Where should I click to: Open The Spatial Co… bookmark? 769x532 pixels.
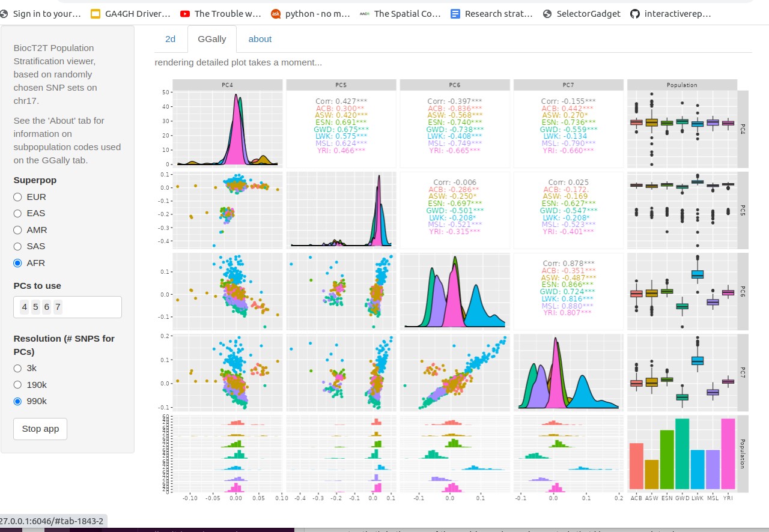pyautogui.click(x=400, y=13)
